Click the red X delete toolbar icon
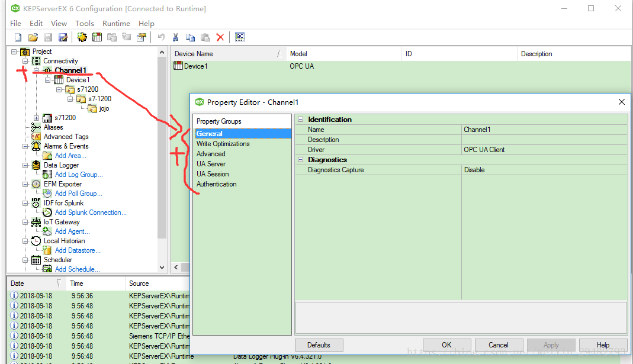The image size is (633, 364). coord(220,37)
